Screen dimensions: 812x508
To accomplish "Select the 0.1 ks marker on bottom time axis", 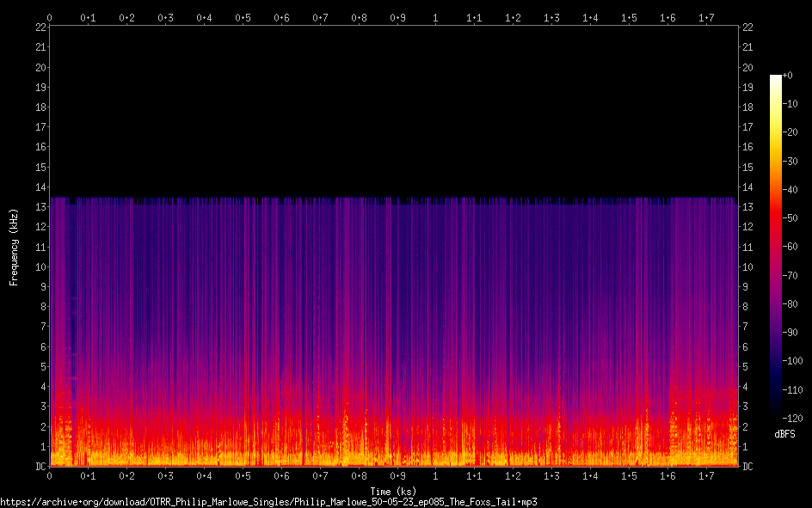I will pos(88,476).
